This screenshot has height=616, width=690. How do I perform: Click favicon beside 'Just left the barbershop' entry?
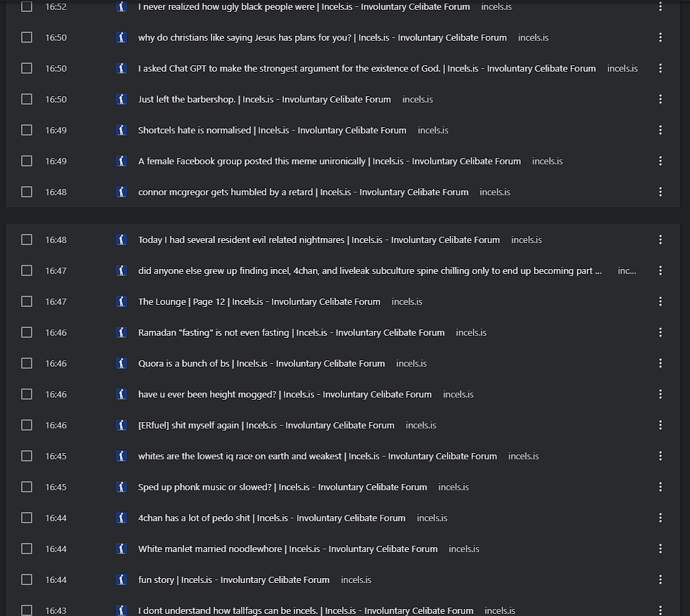122,99
